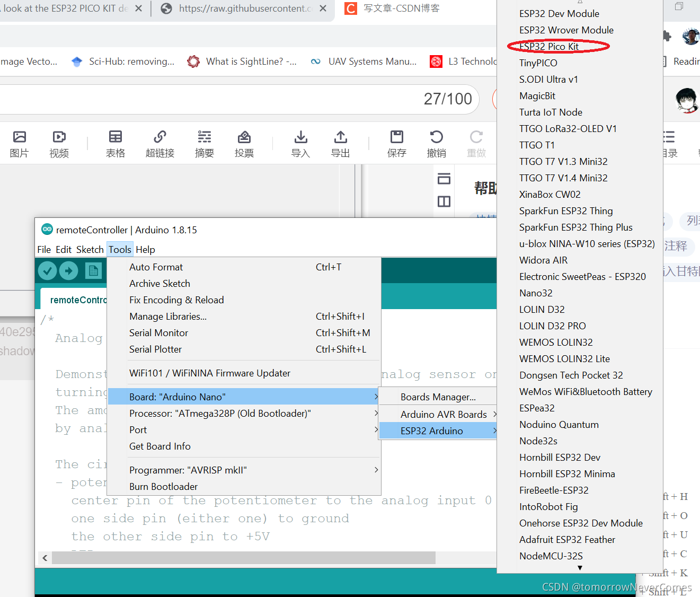Add hyperlink with 超链接 icon
This screenshot has width=700, height=597.
[x=160, y=144]
